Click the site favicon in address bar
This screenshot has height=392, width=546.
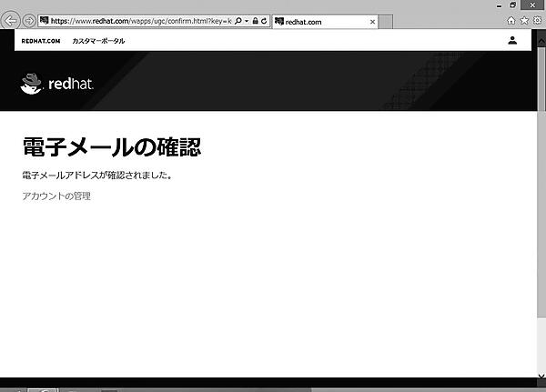click(x=44, y=21)
